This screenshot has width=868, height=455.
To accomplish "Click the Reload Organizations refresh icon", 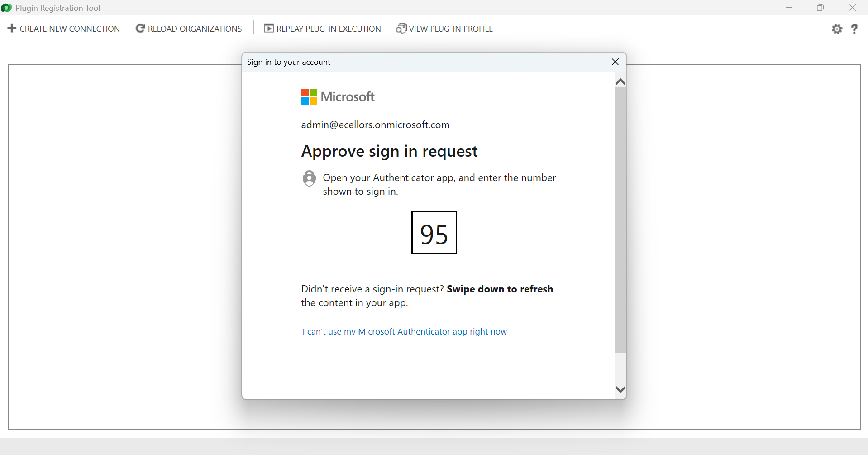I will click(x=140, y=28).
